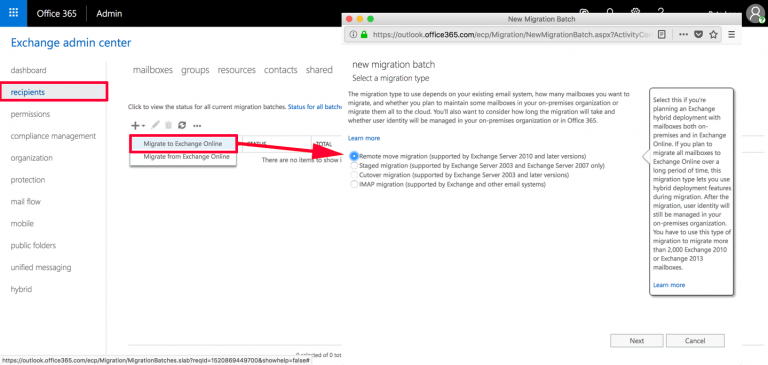Select Remote move migration option

(354, 156)
